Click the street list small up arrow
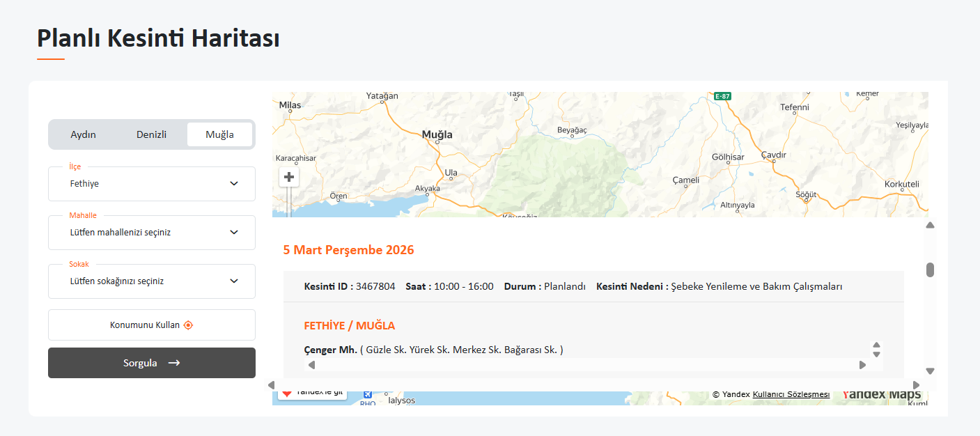The height and width of the screenshot is (436, 980). [877, 345]
